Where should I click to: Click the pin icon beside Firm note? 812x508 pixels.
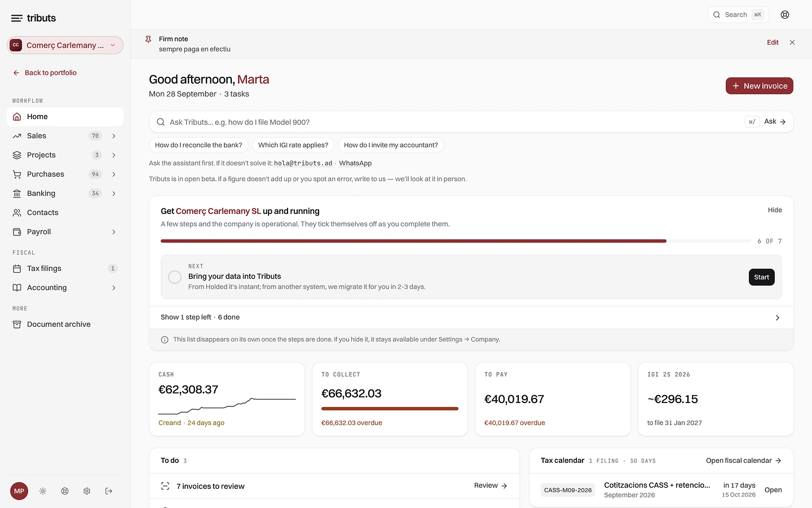[x=148, y=40]
